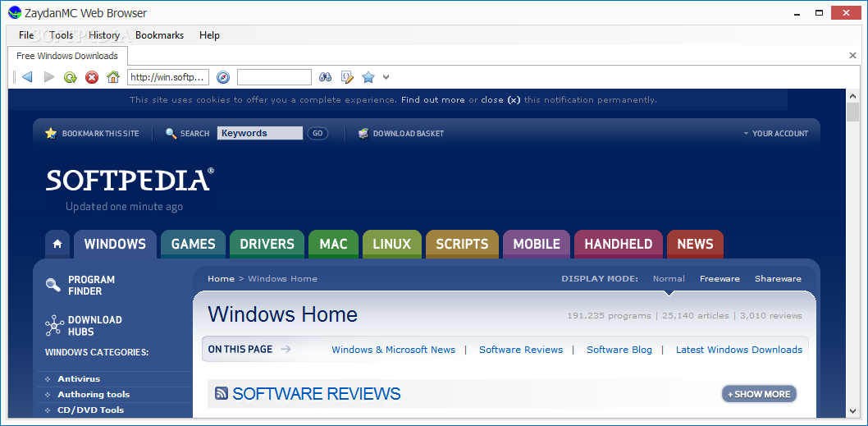The image size is (868, 426).
Task: Jump to Latest Windows Downloads link
Action: (739, 350)
